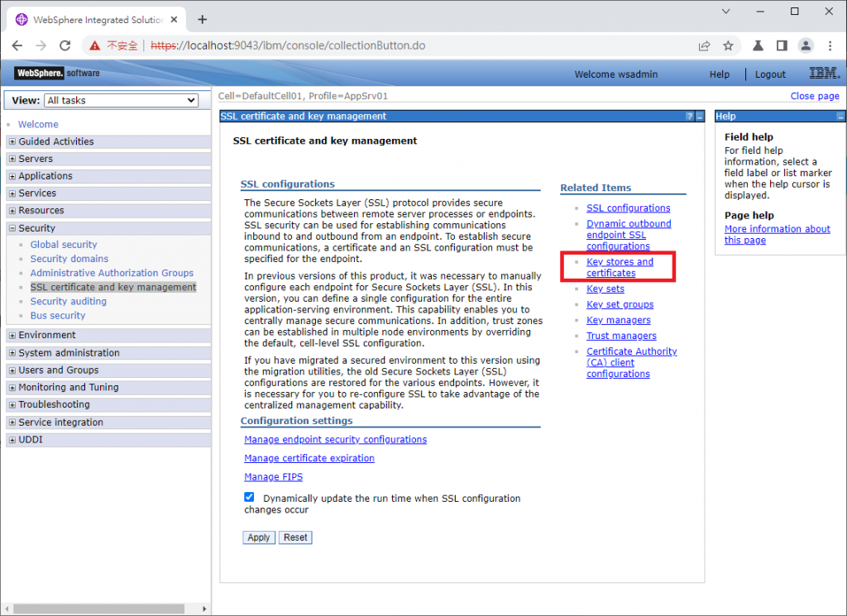Open Bus security in navigation
847x616 pixels.
(58, 315)
